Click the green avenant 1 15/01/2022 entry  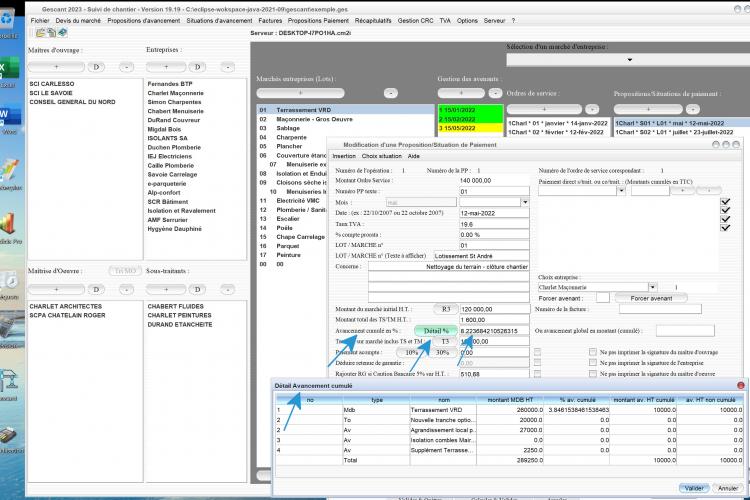[470, 110]
